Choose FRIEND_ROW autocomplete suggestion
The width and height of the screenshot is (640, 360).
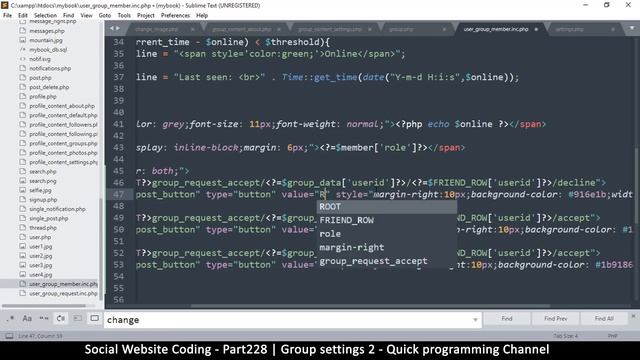coord(387,220)
